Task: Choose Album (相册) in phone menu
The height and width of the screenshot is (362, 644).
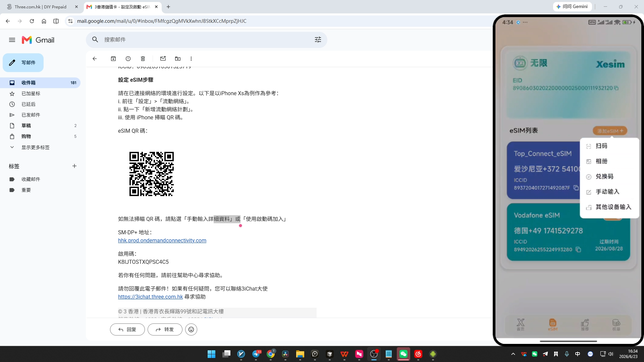Action: point(609,161)
